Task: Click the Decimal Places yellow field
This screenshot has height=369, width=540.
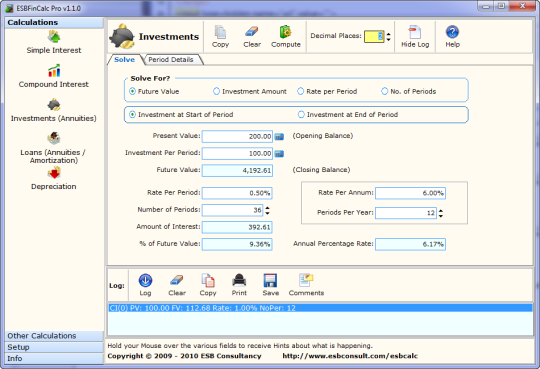Action: click(374, 37)
